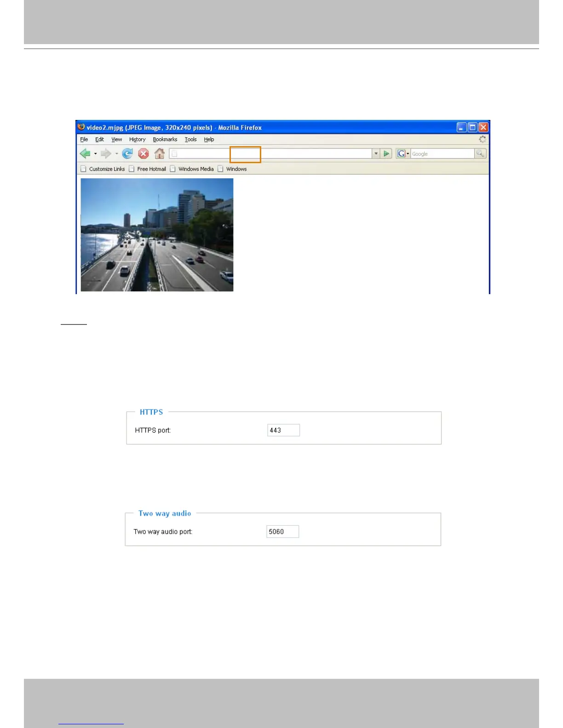Minimize the Firefox window
Viewport: 563px width, 728px height.
461,127
